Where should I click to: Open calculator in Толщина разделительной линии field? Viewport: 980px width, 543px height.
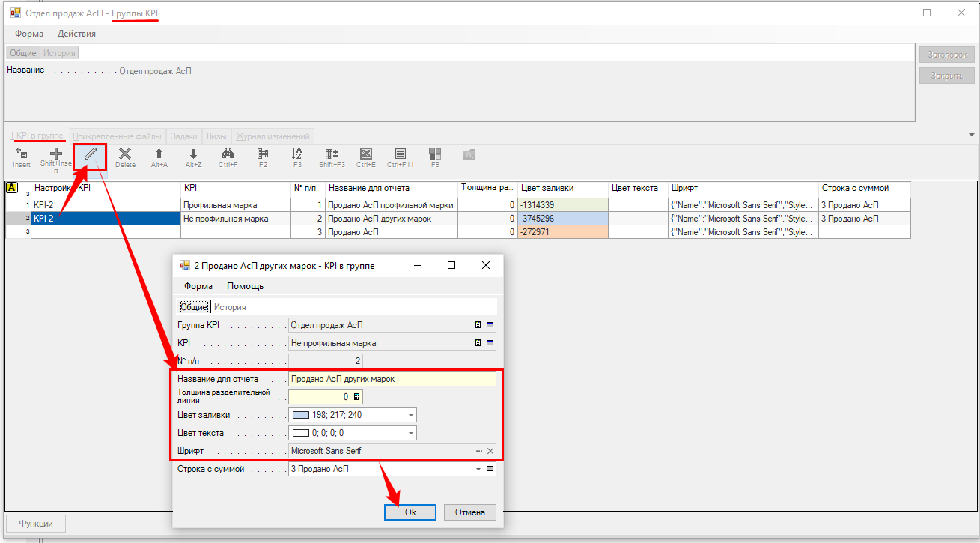(x=356, y=397)
